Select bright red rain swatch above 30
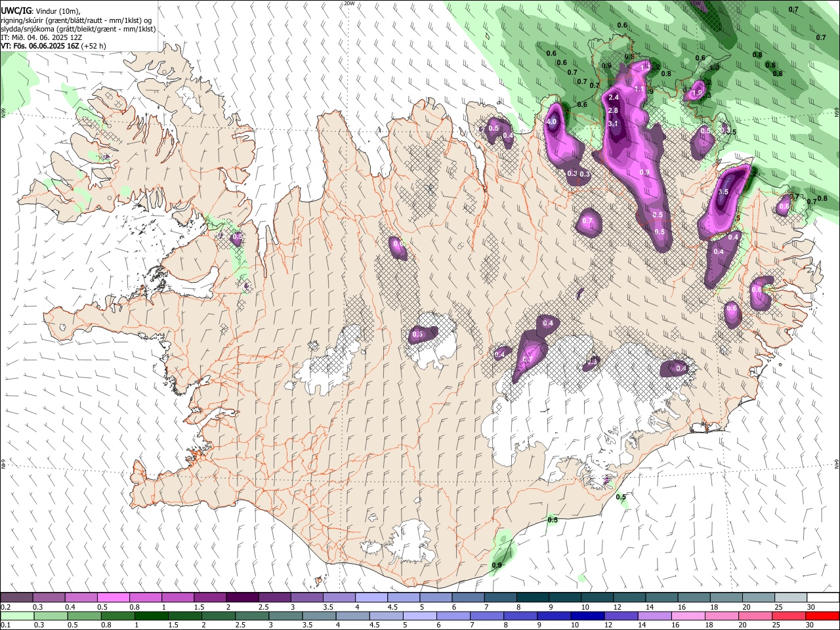 (x=822, y=616)
